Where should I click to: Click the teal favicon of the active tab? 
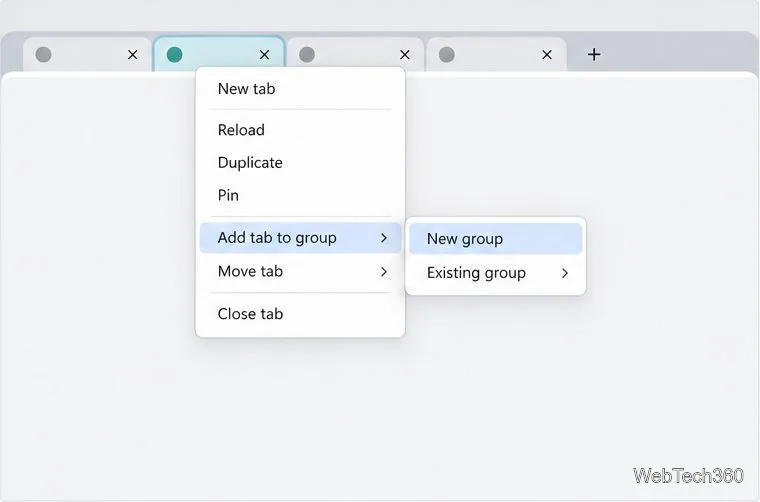coord(174,55)
